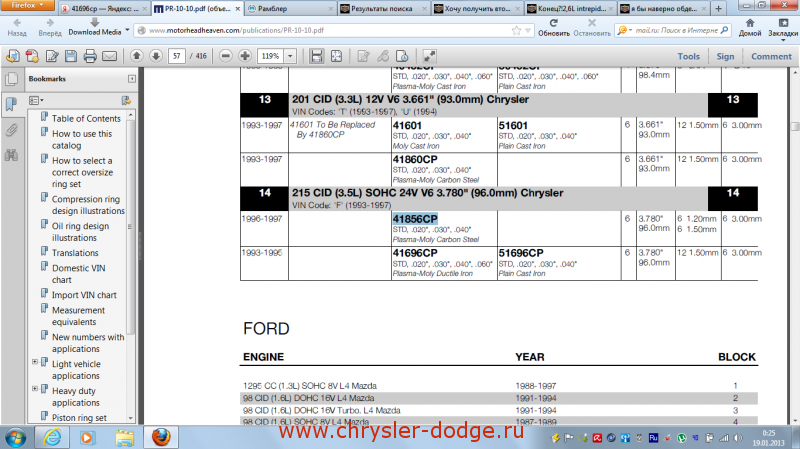Open a new browser tab with plus
This screenshot has width=800, height=449.
point(718,9)
